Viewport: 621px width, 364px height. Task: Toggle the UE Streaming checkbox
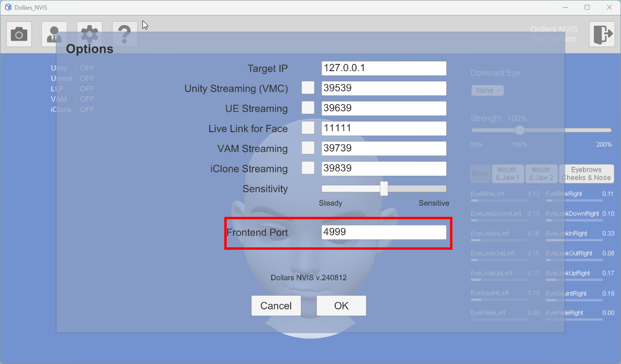(308, 108)
